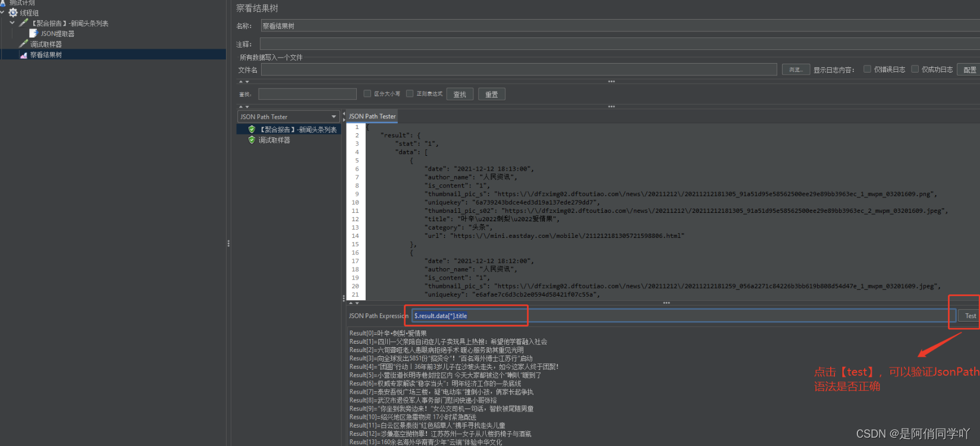Click the 察看结果树 chart icon
The image size is (980, 446).
click(x=24, y=55)
